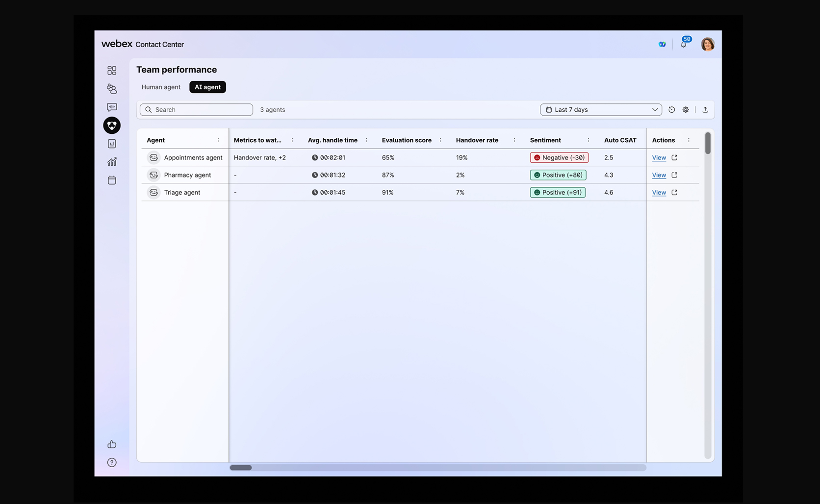Click the refresh icon beside date range

tap(671, 110)
